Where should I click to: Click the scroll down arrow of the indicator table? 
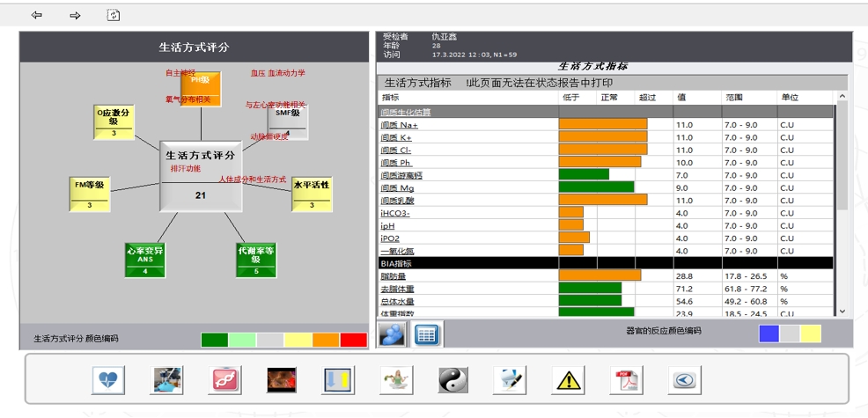click(x=842, y=312)
